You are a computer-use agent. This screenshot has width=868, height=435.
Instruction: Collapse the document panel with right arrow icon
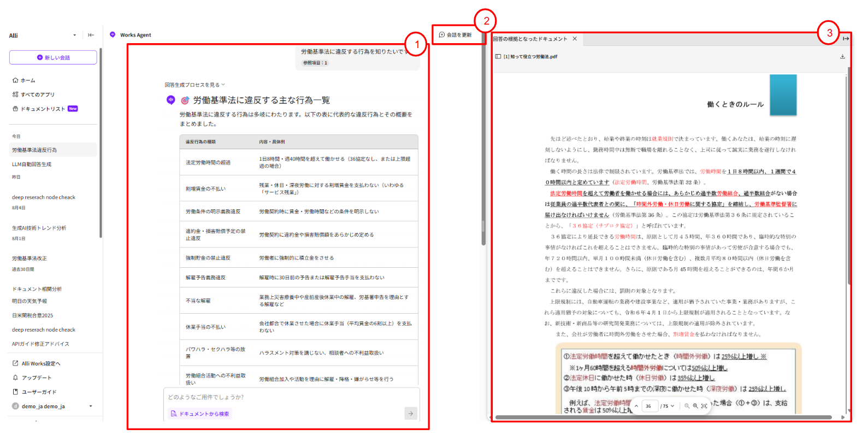(x=846, y=39)
